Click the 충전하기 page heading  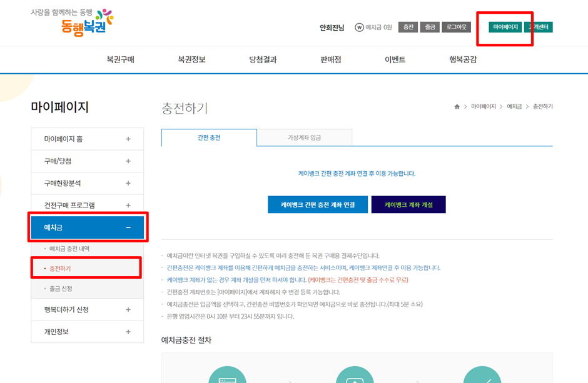185,108
